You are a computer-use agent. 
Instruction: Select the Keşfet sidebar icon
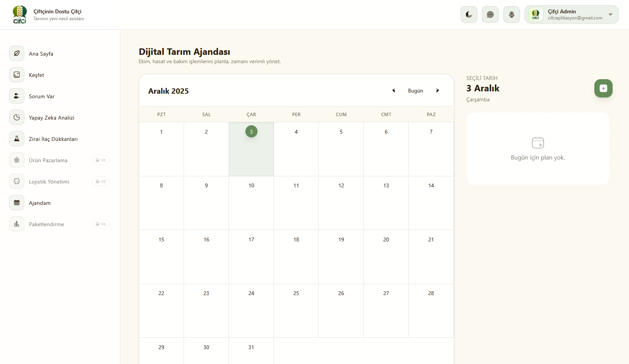[17, 75]
